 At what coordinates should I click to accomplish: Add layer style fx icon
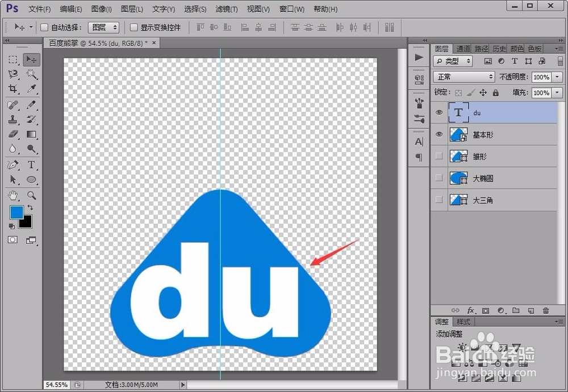[x=470, y=310]
